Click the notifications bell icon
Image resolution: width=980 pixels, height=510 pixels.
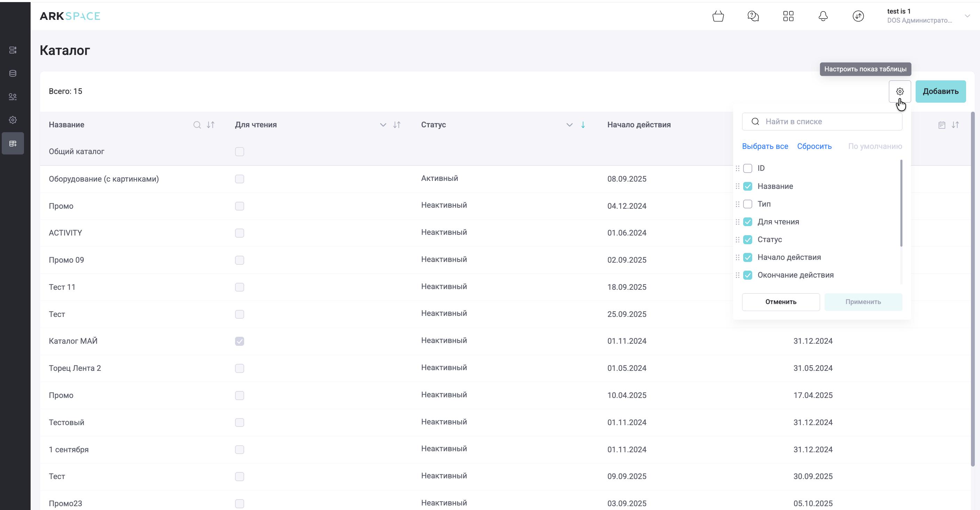(x=823, y=16)
